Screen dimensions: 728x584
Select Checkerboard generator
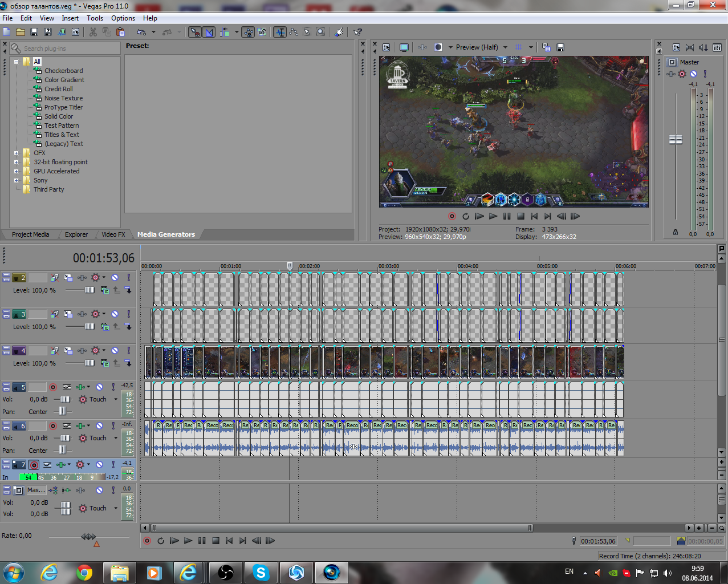[63, 71]
